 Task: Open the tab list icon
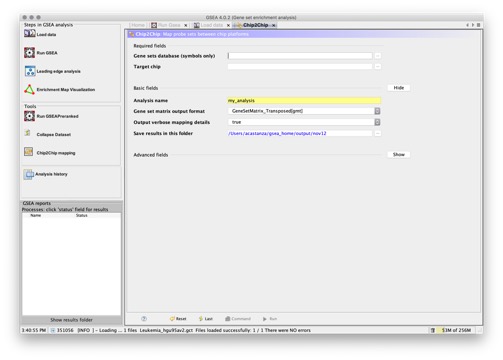click(x=478, y=25)
